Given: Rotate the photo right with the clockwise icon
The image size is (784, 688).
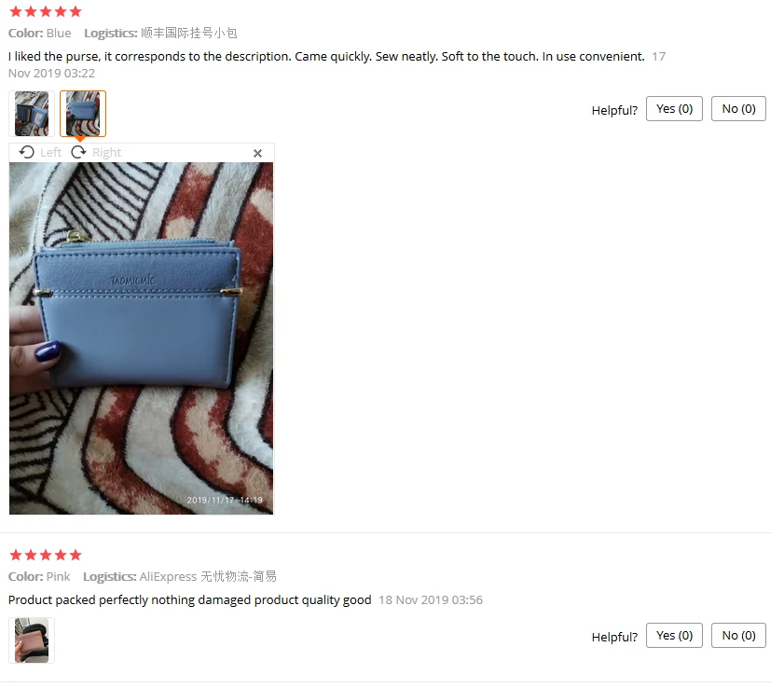Looking at the screenshot, I should click(79, 155).
